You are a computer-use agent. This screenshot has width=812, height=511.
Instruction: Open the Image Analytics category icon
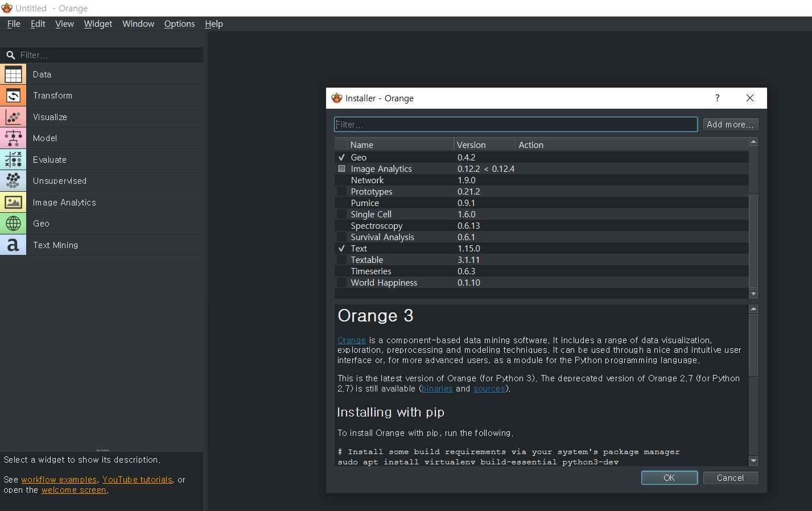[13, 203]
